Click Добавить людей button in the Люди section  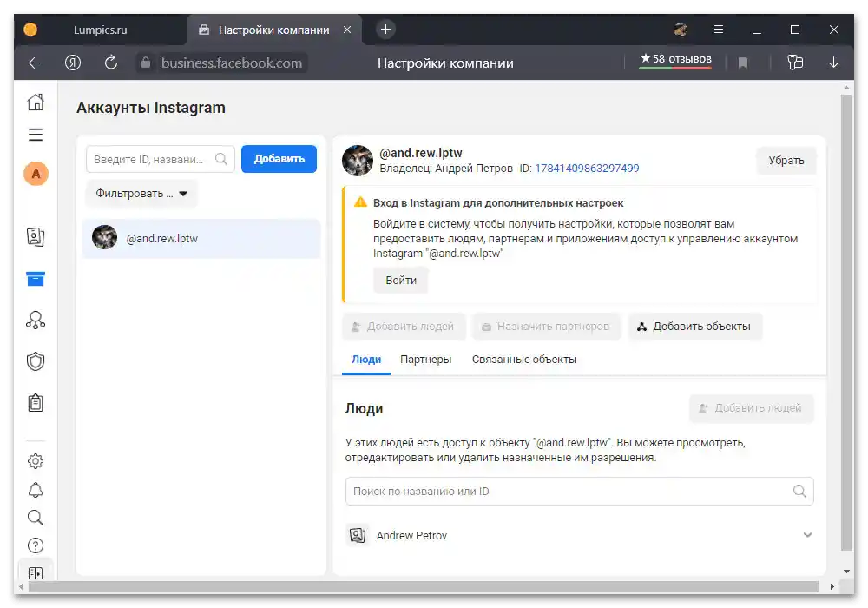pyautogui.click(x=752, y=408)
